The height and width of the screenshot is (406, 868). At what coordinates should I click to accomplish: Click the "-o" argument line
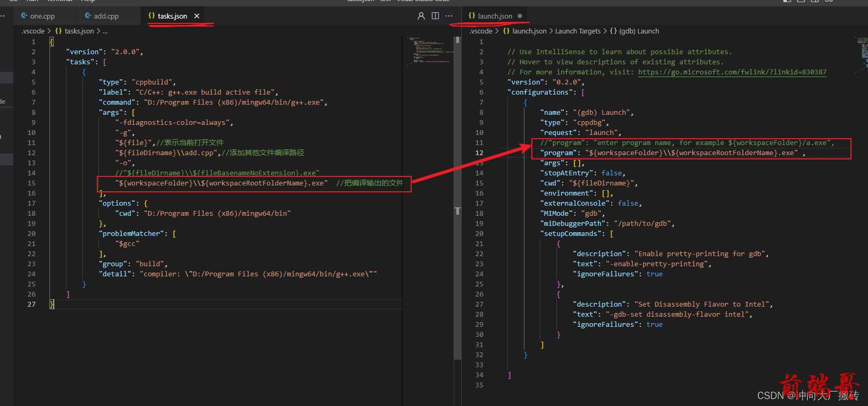[x=125, y=163]
